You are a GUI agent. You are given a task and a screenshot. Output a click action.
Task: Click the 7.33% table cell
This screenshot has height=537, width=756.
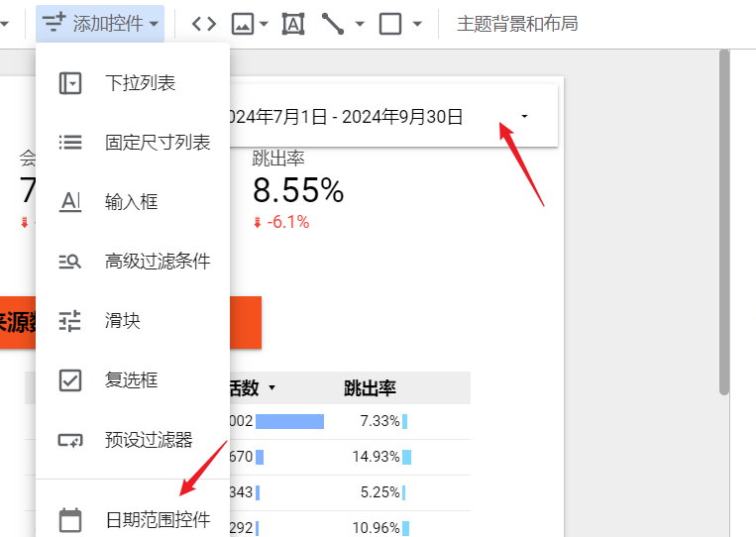(x=379, y=421)
